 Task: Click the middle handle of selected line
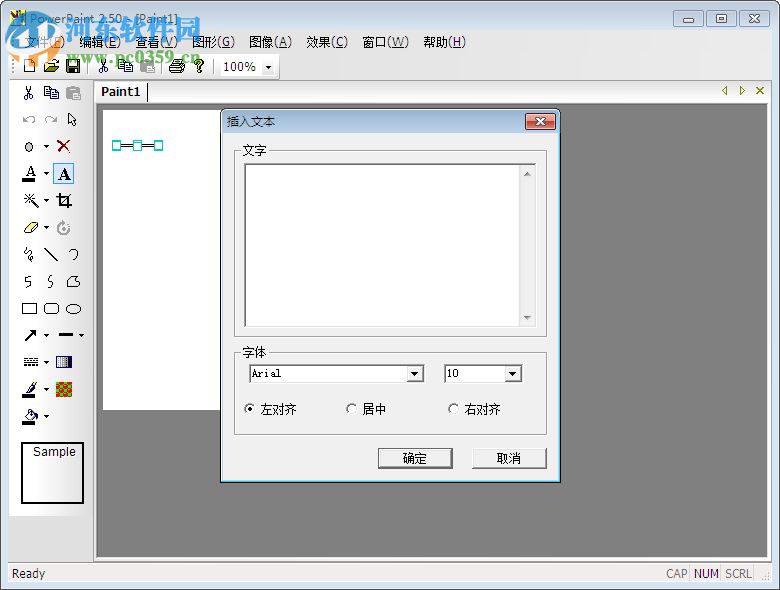tap(137, 146)
